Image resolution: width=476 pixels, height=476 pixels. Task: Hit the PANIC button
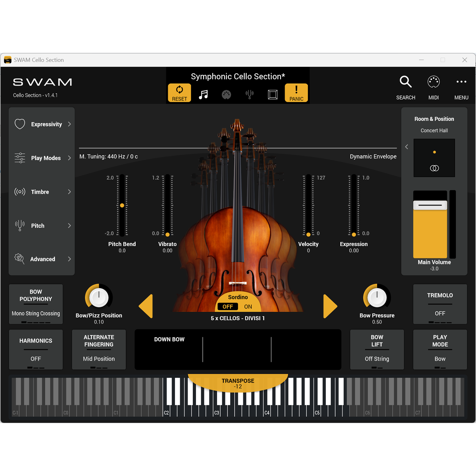pyautogui.click(x=296, y=93)
